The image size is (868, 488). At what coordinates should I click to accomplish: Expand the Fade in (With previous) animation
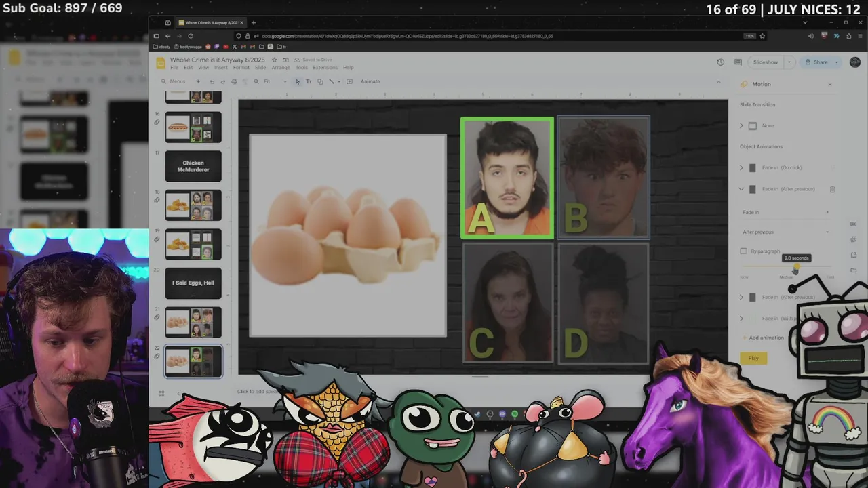tap(741, 318)
